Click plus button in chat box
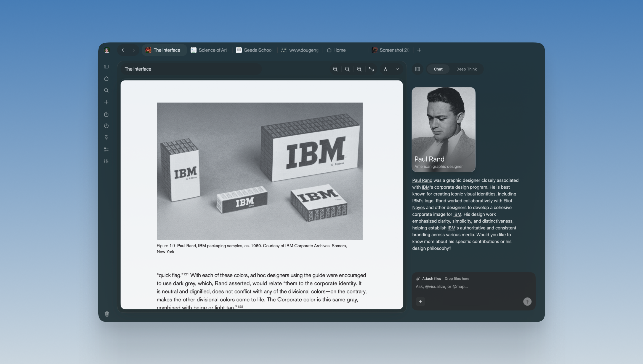Image resolution: width=643 pixels, height=364 pixels. click(420, 302)
